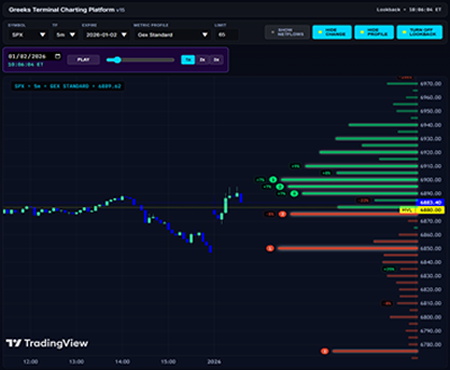Click the green rank badge at the 6895 bar
This screenshot has height=370, width=450.
pos(280,187)
